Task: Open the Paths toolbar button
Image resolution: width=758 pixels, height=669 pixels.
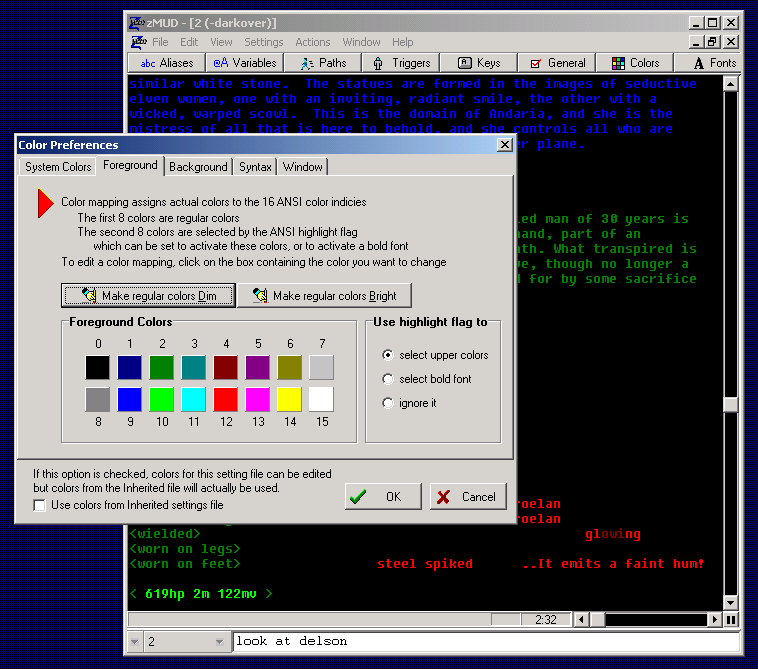Action: click(323, 63)
